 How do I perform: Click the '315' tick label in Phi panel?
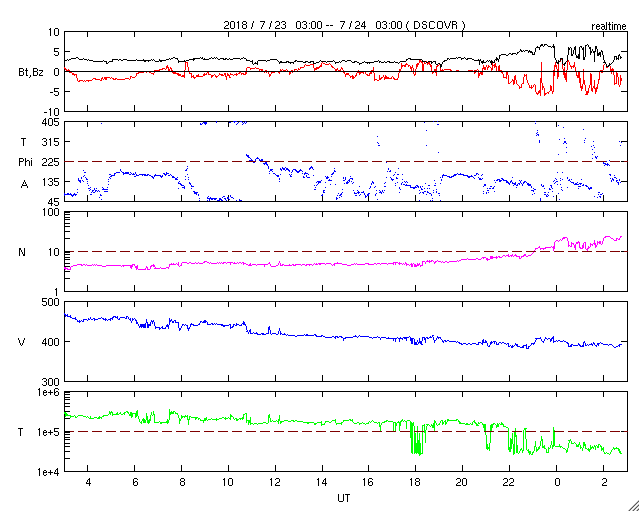[x=51, y=142]
